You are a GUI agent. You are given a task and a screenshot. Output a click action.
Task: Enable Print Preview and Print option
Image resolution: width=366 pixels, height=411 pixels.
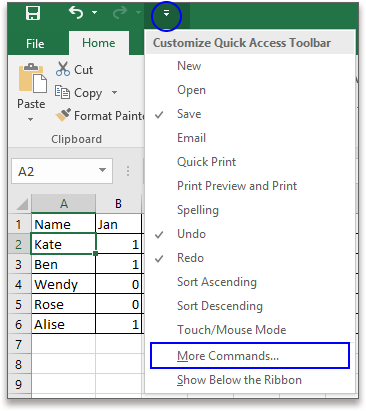pyautogui.click(x=250, y=186)
